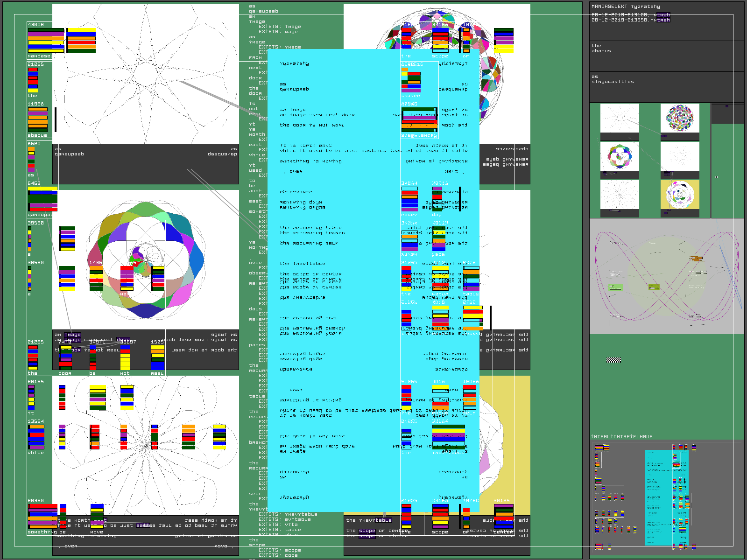This screenshot has width=747, height=560.
Task: Open the 20-12-2019-213650.intrah file entry
Action: (x=630, y=20)
